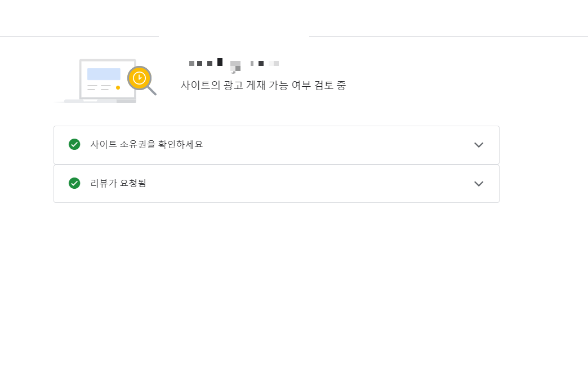This screenshot has height=368, width=588.
Task: Expand the 리뷰가 요청됨 panel
Action: [x=479, y=183]
